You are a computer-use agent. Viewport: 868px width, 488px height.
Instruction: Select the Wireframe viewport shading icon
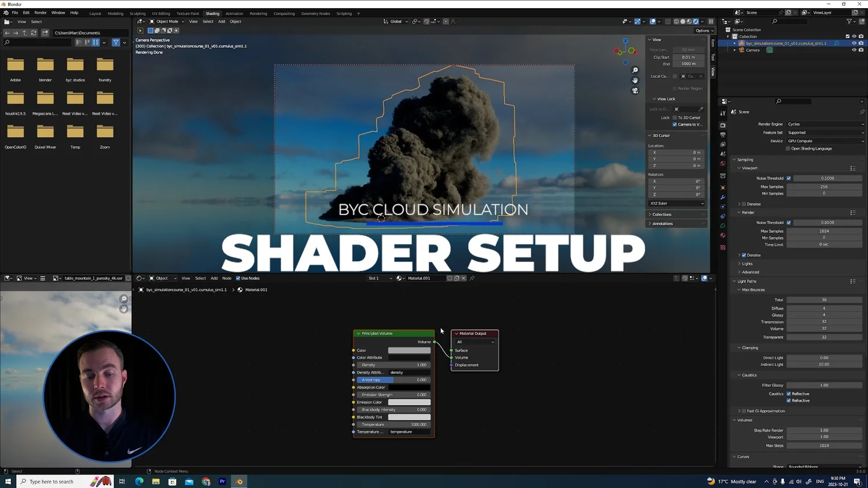coord(676,21)
